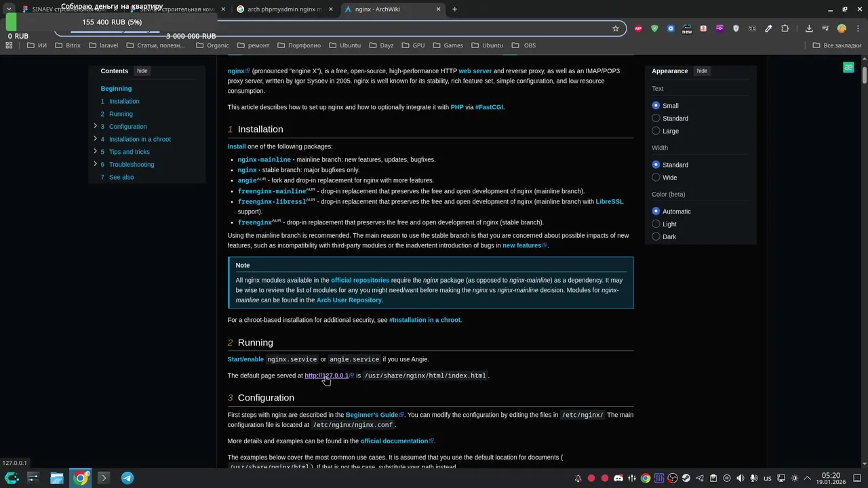This screenshot has width=868, height=488.
Task: Open the volume speaker tray icon
Action: [x=741, y=478]
